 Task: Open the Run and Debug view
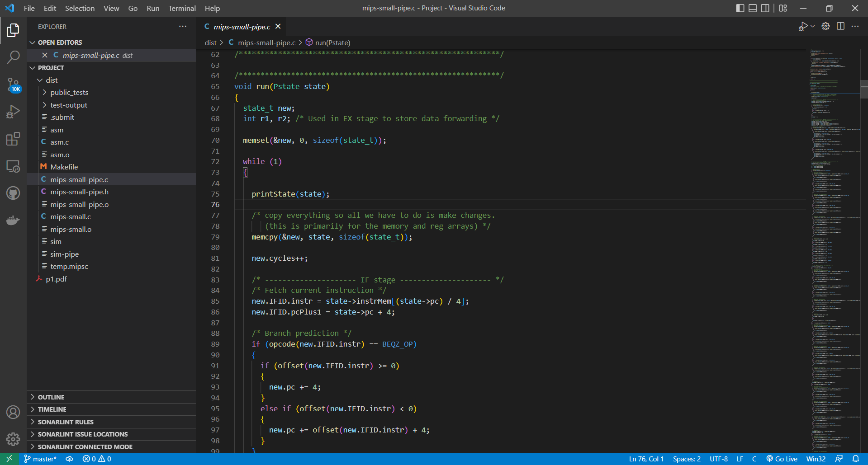tap(13, 112)
